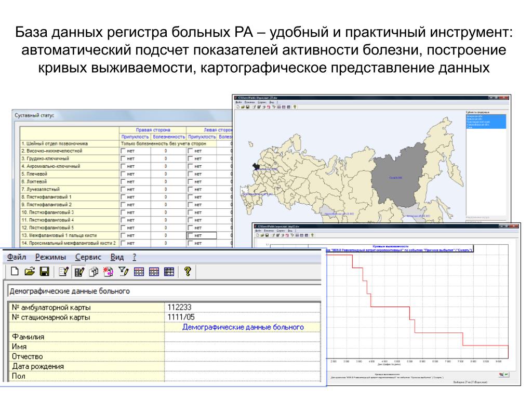The image size is (532, 399).
Task: Click the Save icon in the map window toolbar
Action: 248,107
